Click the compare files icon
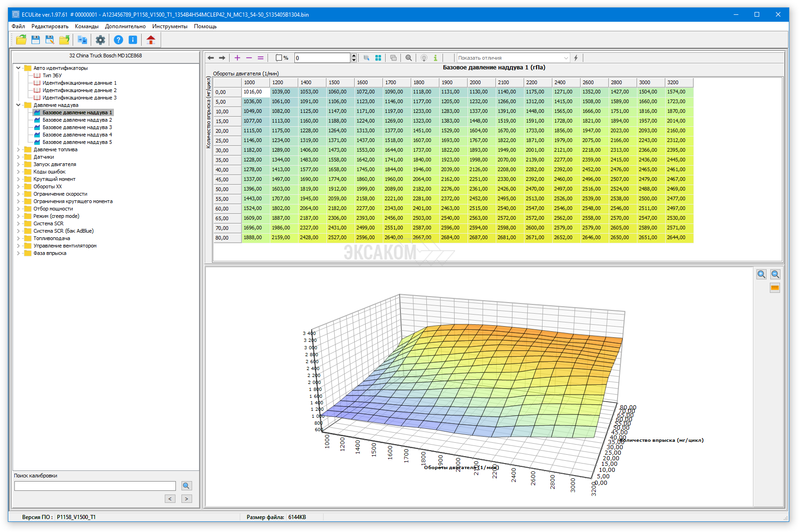 click(82, 40)
